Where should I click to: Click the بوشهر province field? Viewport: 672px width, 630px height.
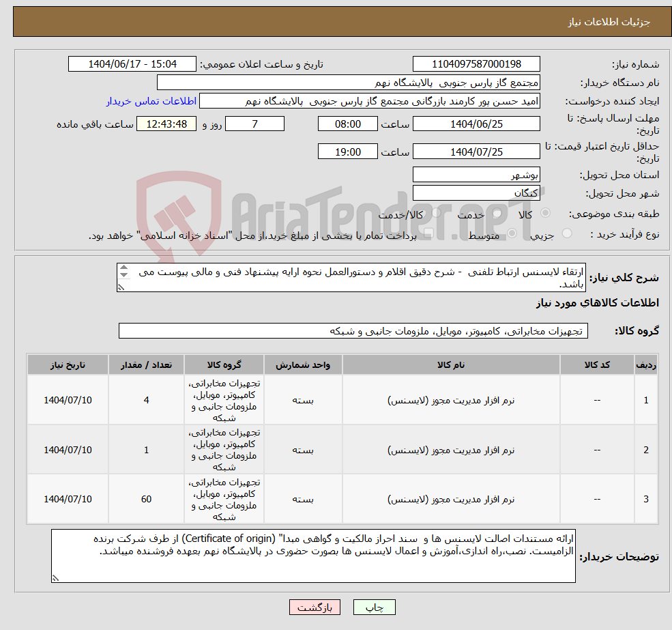pyautogui.click(x=476, y=175)
